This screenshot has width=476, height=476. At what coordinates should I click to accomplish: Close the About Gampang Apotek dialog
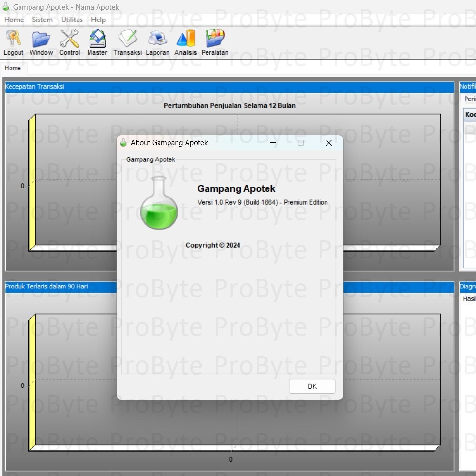(329, 143)
